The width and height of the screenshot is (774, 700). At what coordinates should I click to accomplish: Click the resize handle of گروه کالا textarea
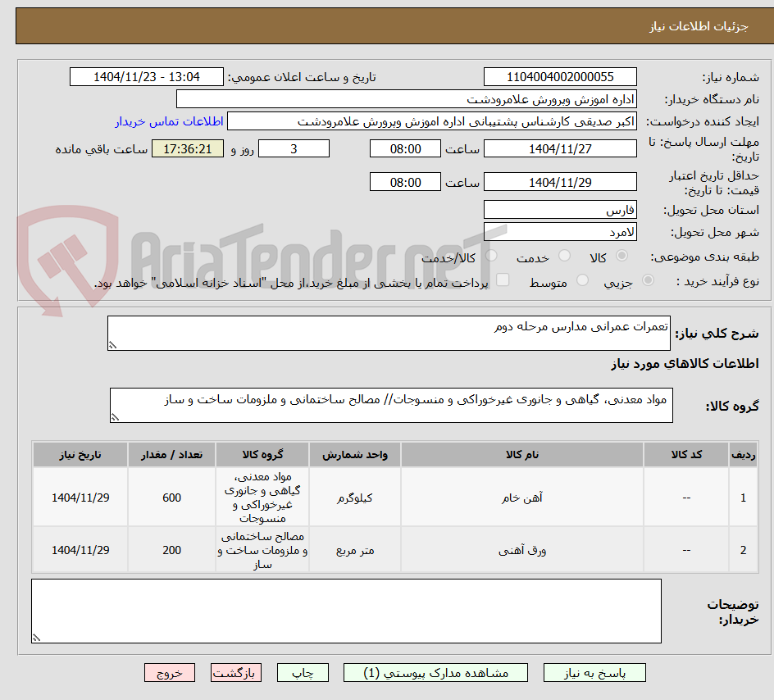point(115,417)
